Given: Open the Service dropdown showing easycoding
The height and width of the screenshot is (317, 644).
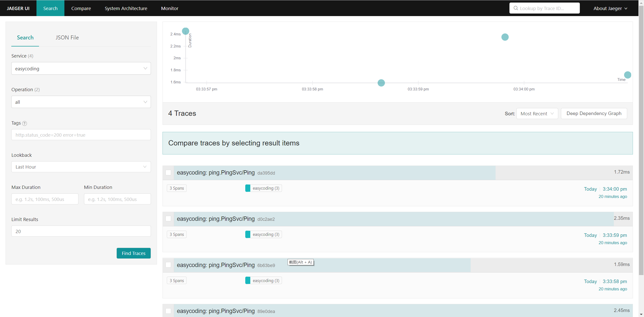Looking at the screenshot, I should (x=81, y=69).
